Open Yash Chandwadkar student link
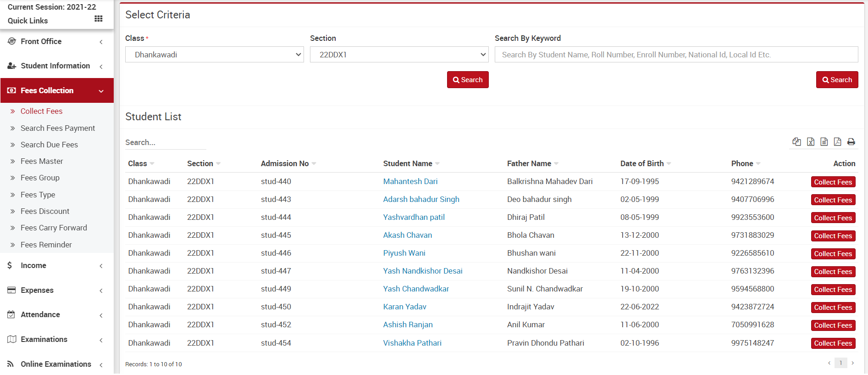868x375 pixels. pos(416,289)
